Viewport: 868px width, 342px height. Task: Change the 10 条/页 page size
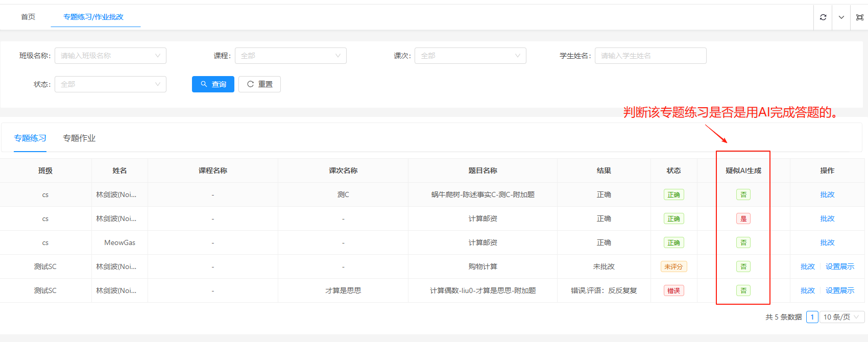pos(841,317)
